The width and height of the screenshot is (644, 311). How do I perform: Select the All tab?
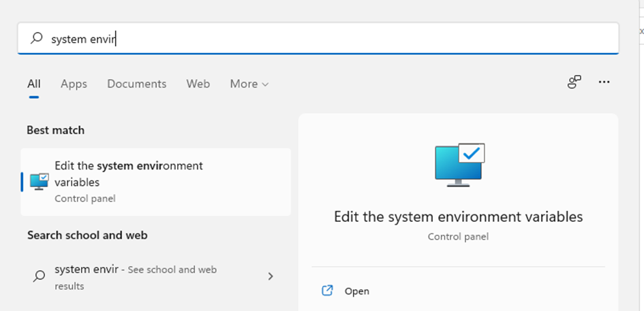point(33,84)
